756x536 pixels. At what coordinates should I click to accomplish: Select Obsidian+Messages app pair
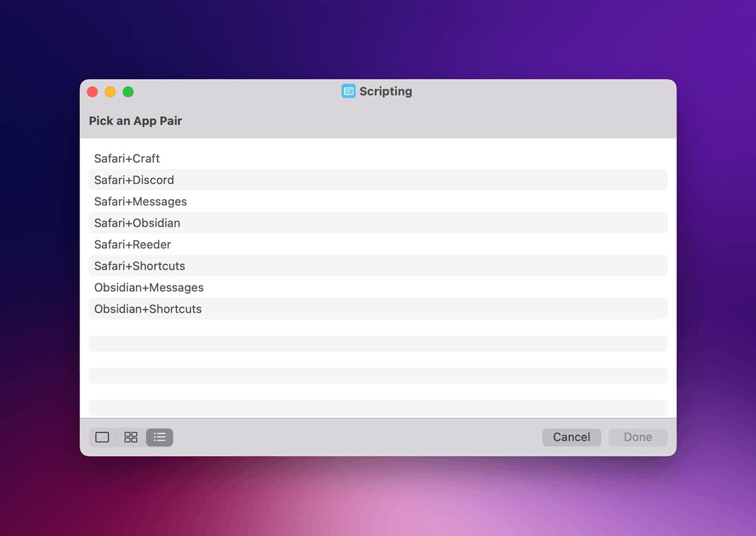378,287
